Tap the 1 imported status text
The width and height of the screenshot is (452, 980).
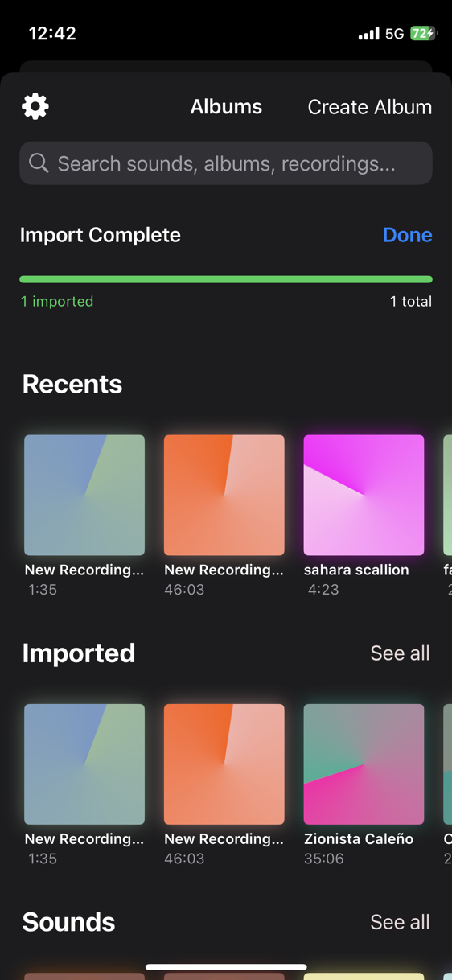[x=57, y=301]
